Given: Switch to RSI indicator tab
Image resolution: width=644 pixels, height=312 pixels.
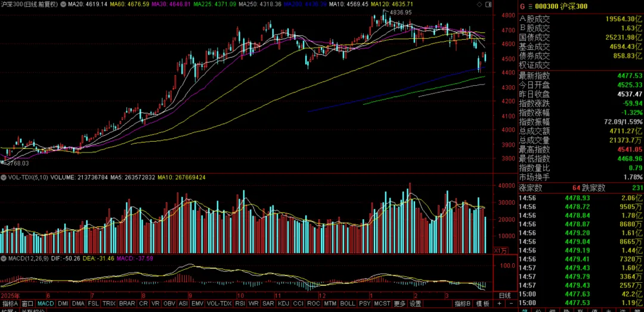Looking at the screenshot, I should pos(240,304).
